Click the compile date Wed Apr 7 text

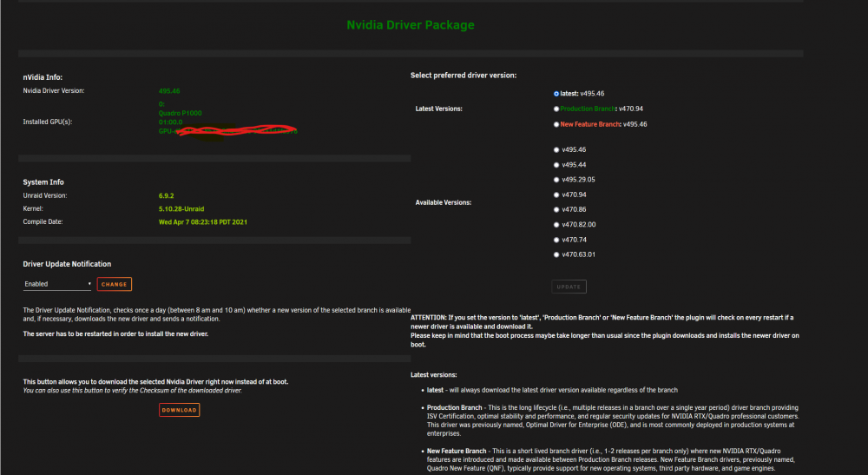click(202, 222)
